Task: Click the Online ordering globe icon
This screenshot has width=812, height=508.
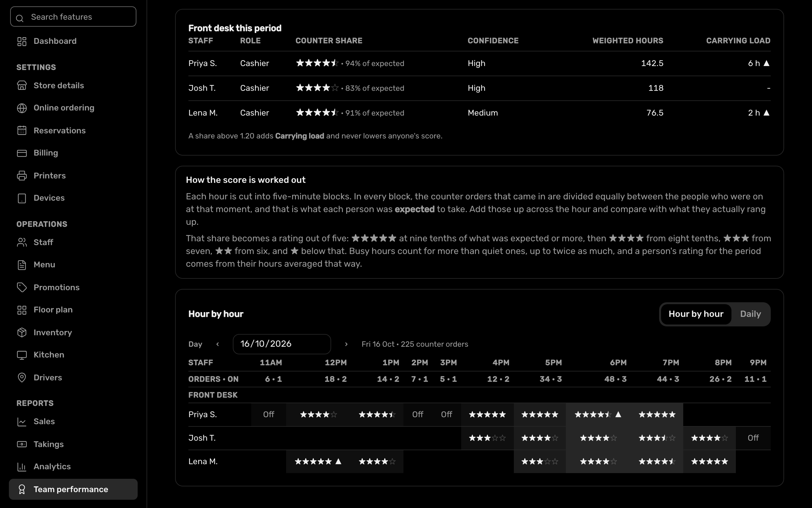Action: [22, 108]
